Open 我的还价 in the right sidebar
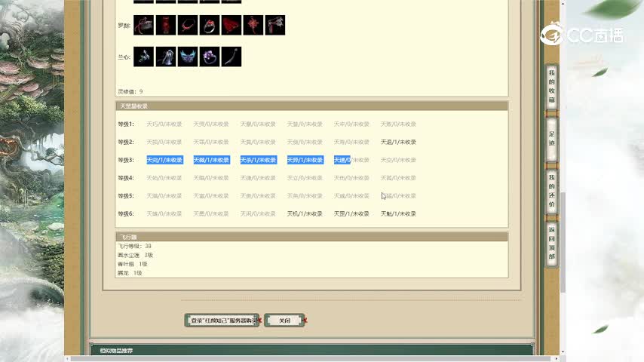Viewport: 644px width, 362px height. click(551, 191)
